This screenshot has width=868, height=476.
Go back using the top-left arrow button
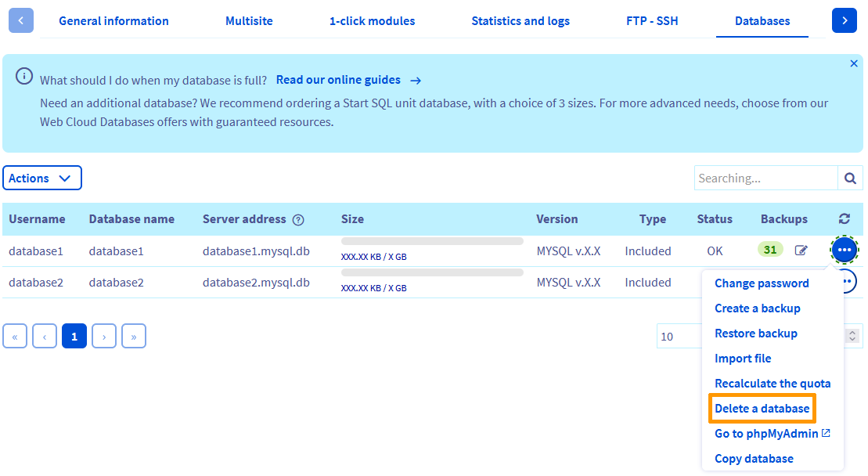pos(20,20)
